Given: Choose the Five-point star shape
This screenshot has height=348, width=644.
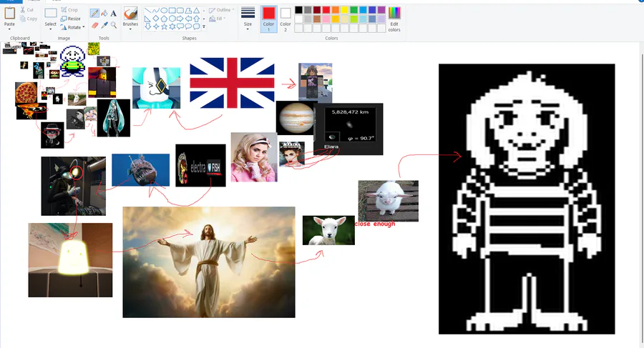Looking at the screenshot, I should tap(164, 26).
